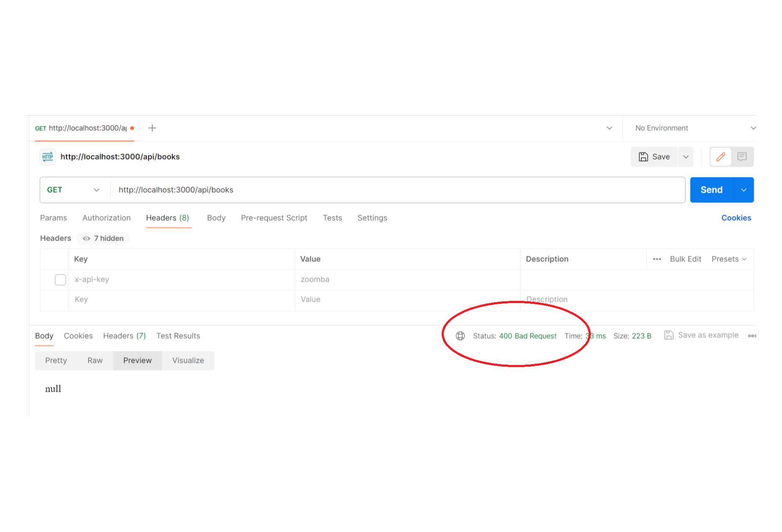
Task: Open the response Cookies tab
Action: click(x=78, y=336)
